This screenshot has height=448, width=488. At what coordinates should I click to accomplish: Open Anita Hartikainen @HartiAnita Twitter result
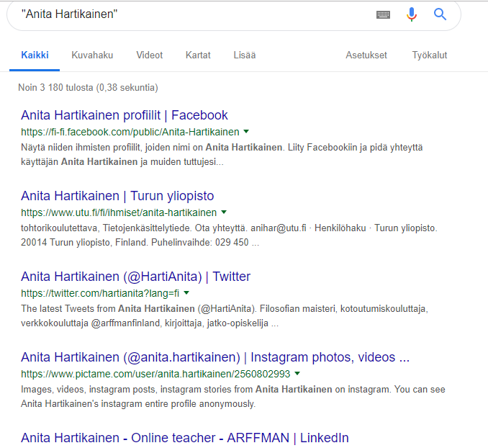click(x=136, y=277)
